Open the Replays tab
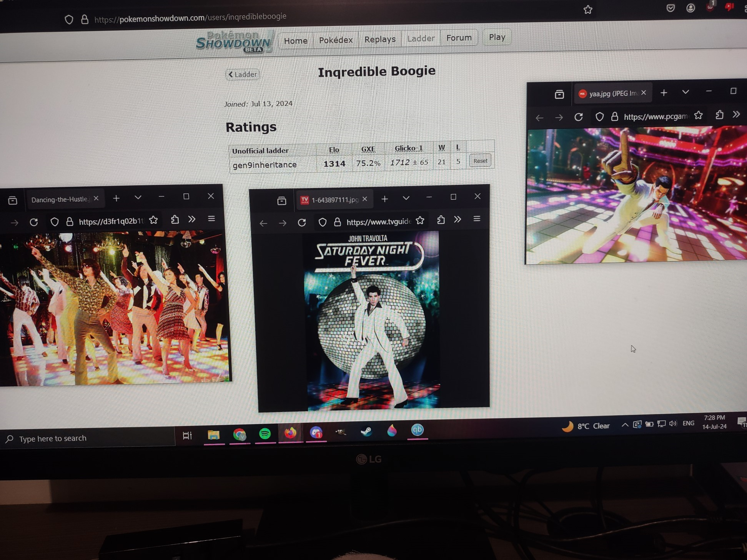Image resolution: width=747 pixels, height=560 pixels. [x=380, y=39]
